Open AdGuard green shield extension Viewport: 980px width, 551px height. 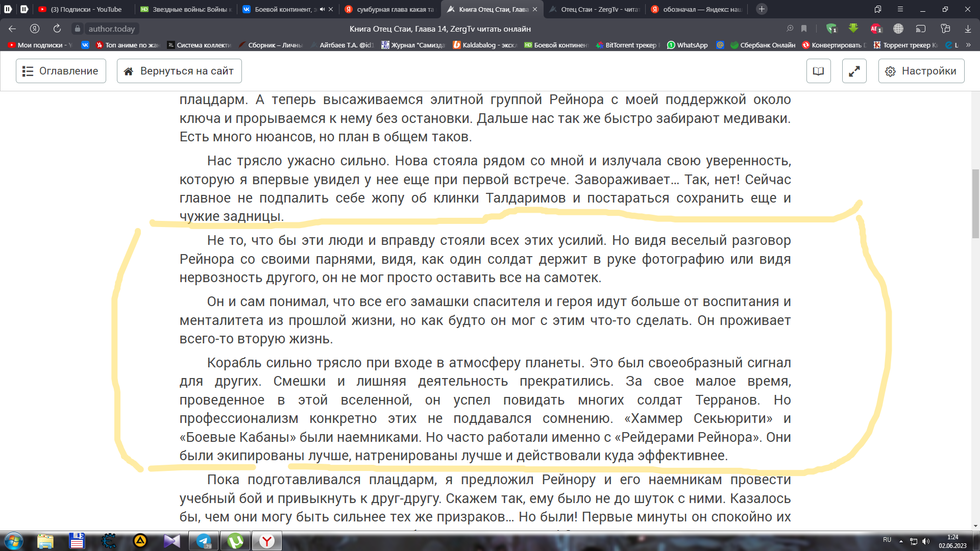click(831, 29)
